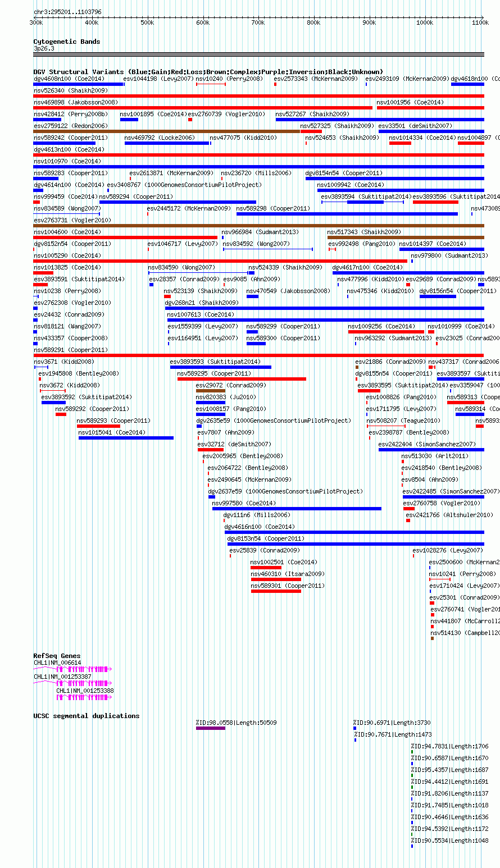Open %ID:91.8206|Length:1137 label
Screen dimensions: 500x868
click(x=449, y=793)
